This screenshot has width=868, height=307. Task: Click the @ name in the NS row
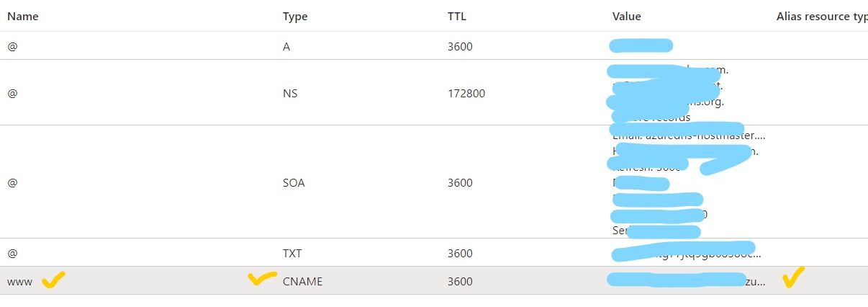click(12, 94)
